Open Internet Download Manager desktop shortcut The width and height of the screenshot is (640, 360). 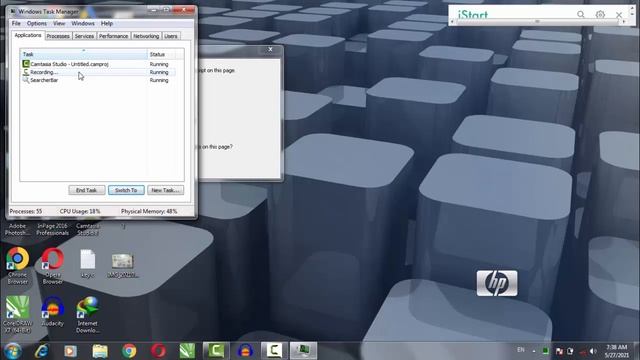click(87, 314)
